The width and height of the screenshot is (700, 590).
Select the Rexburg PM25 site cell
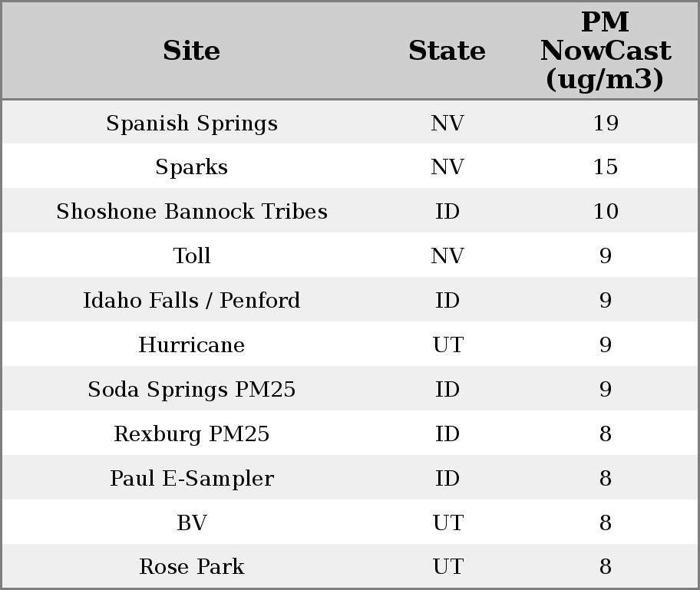(x=192, y=434)
